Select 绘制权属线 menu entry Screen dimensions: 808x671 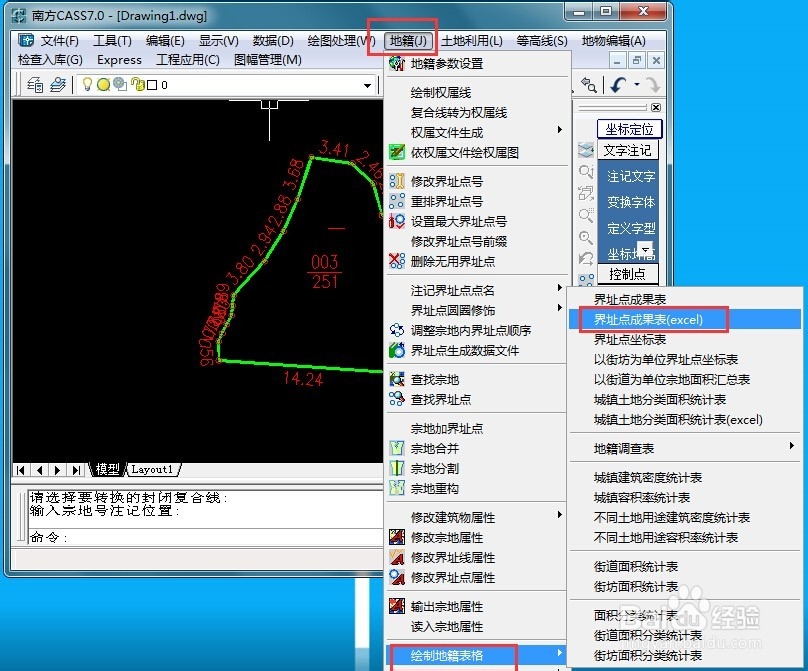[441, 93]
